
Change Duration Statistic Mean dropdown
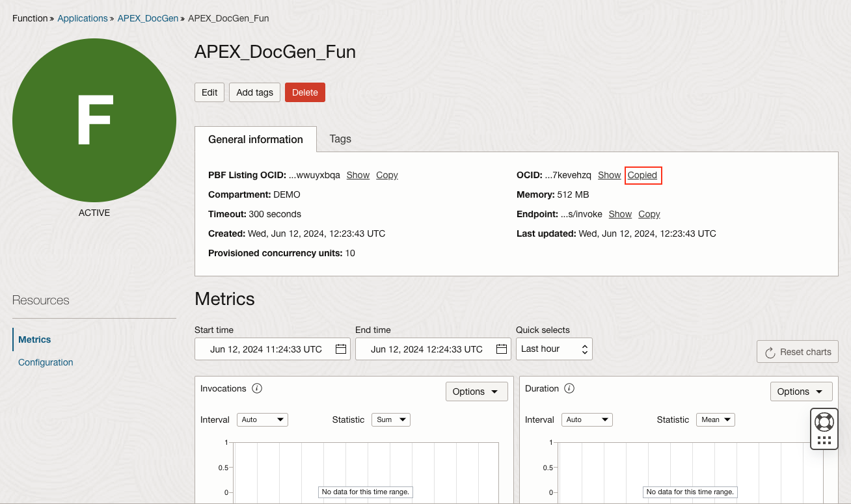[x=715, y=420]
